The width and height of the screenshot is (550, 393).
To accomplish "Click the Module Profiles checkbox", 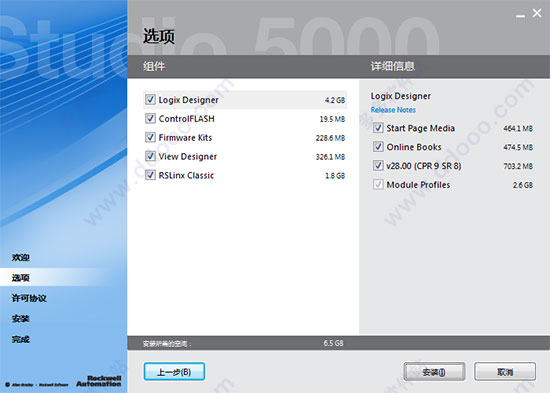I will tap(378, 185).
